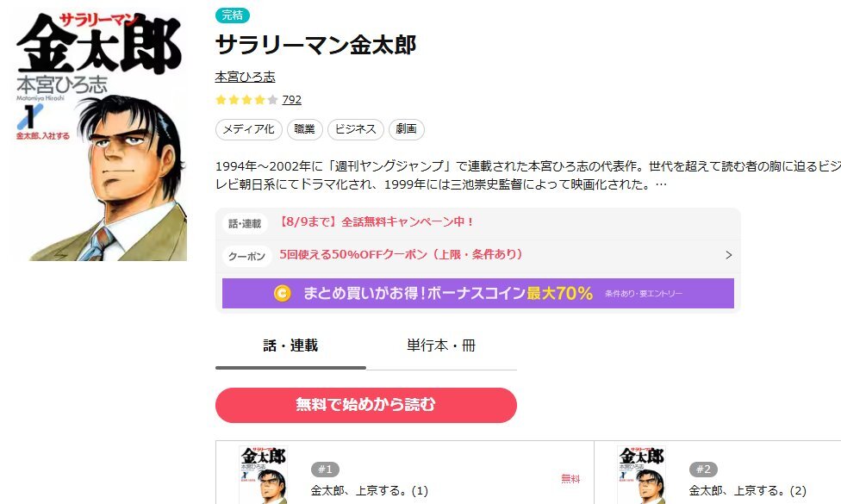Expand the truncated description ellipsis
The image size is (841, 504).
tap(661, 184)
